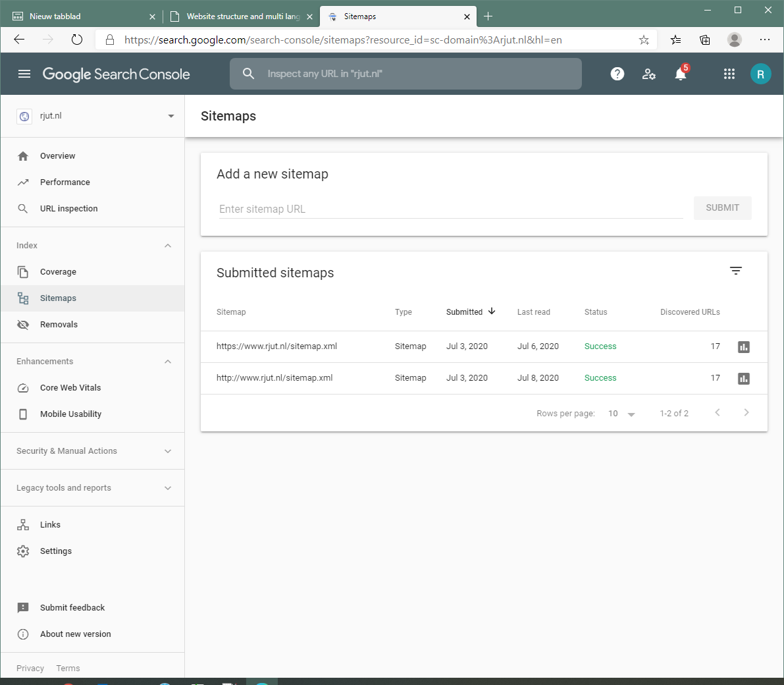Image resolution: width=784 pixels, height=685 pixels.
Task: Expand Legacy tools and reports section
Action: click(167, 488)
